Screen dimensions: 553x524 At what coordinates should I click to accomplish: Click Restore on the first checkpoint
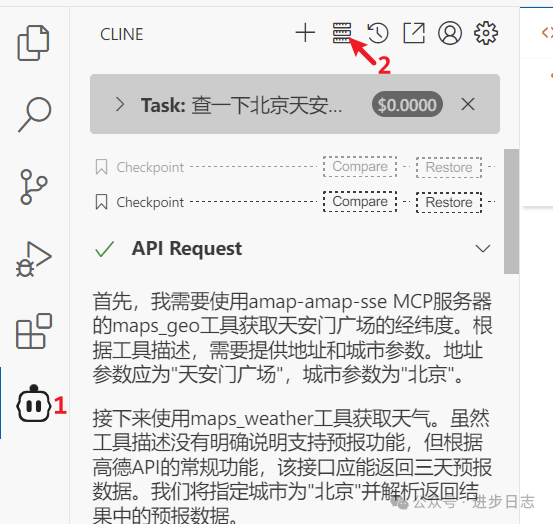tap(449, 167)
